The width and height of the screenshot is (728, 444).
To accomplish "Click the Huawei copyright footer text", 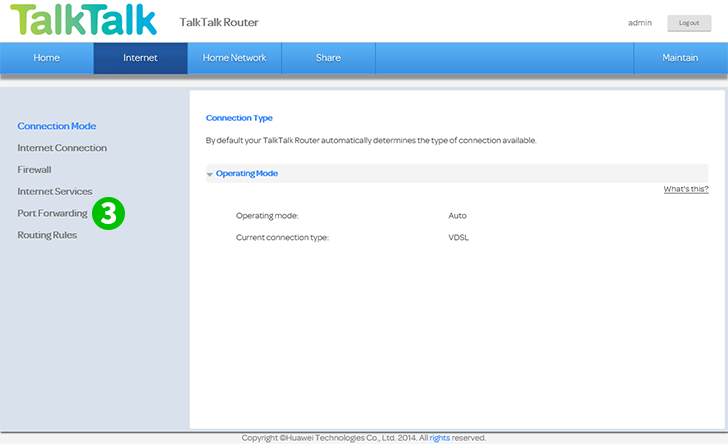I will pos(364,437).
